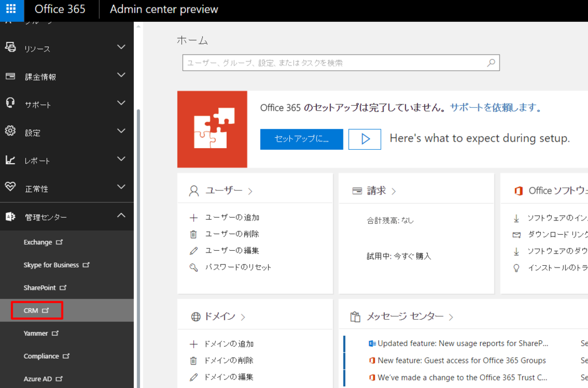The width and height of the screenshot is (588, 388).
Task: Click ユーザーの追加 link
Action: (232, 218)
